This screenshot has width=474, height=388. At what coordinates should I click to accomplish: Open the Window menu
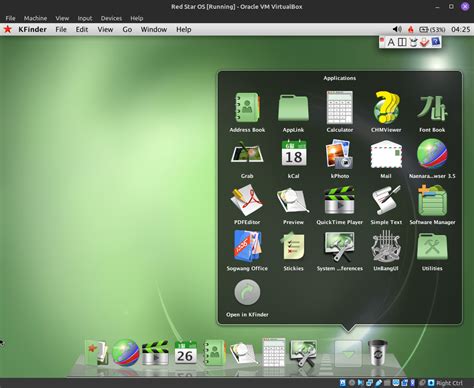pyautogui.click(x=154, y=29)
